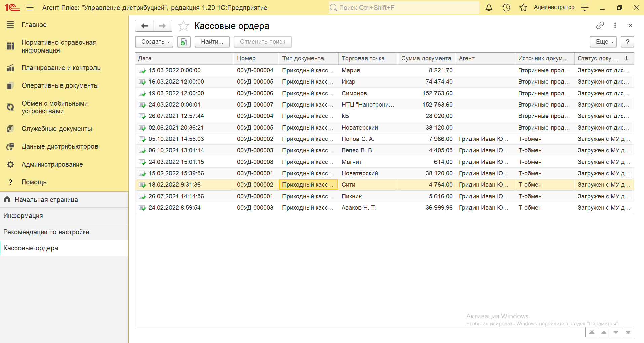Open Данные дистрибьюторов section

[60, 146]
